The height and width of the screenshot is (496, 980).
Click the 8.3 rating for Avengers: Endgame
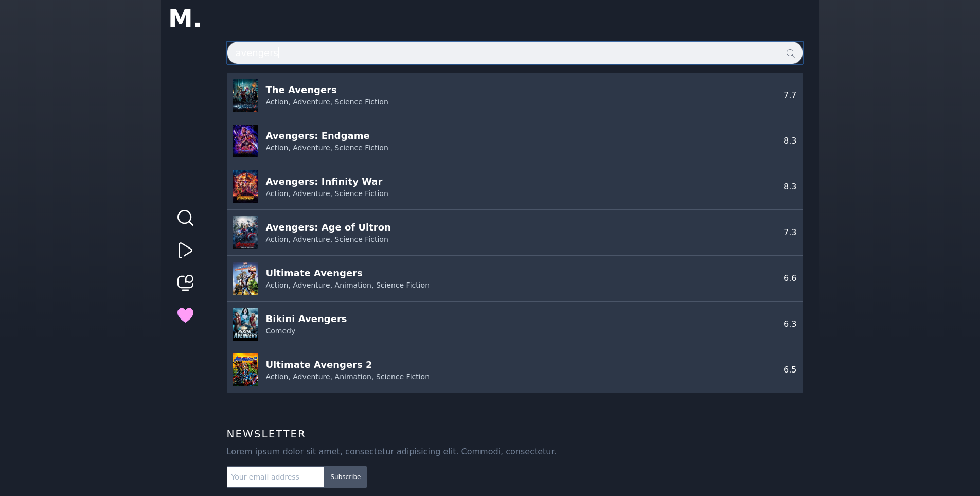point(790,141)
